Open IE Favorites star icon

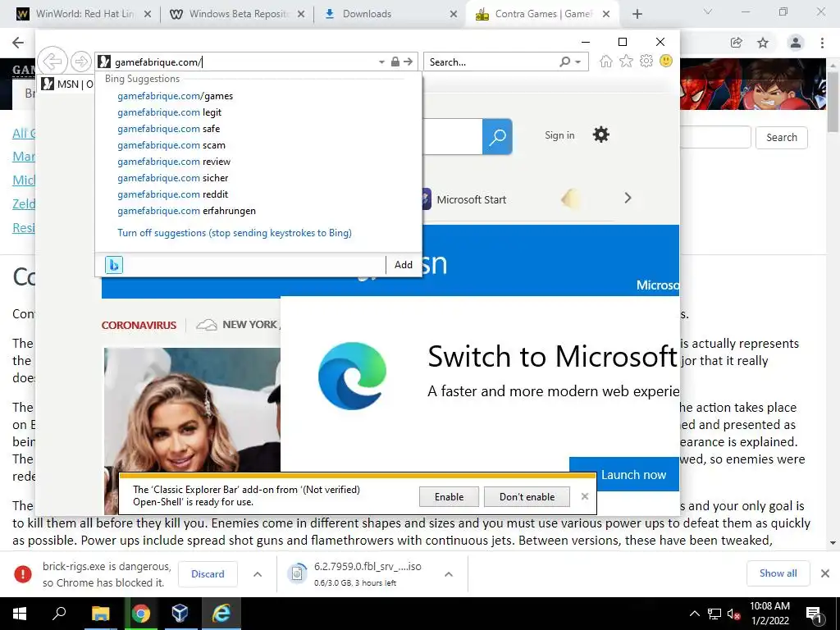[626, 61]
